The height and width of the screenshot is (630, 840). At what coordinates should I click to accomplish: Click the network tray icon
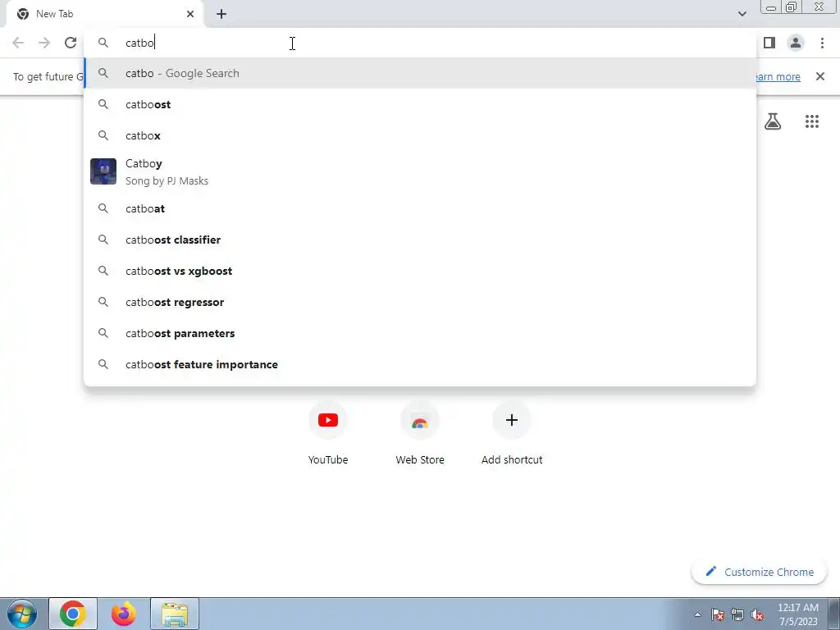737,614
